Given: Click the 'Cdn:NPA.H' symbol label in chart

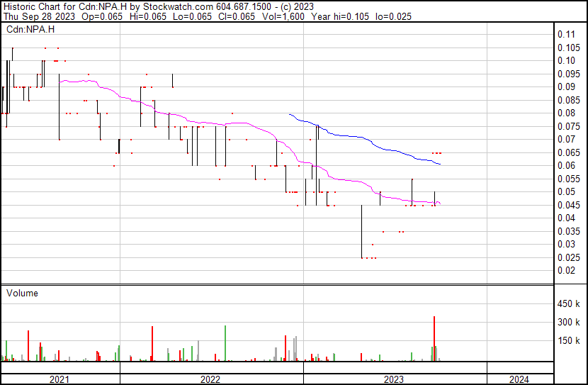Looking at the screenshot, I should click(30, 29).
